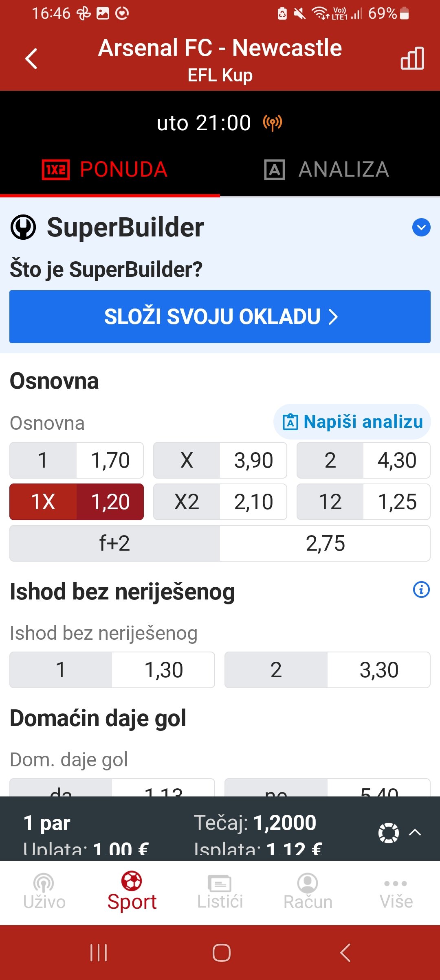The width and height of the screenshot is (440, 980).
Task: Expand the betslip summary bar
Action: coord(415,832)
